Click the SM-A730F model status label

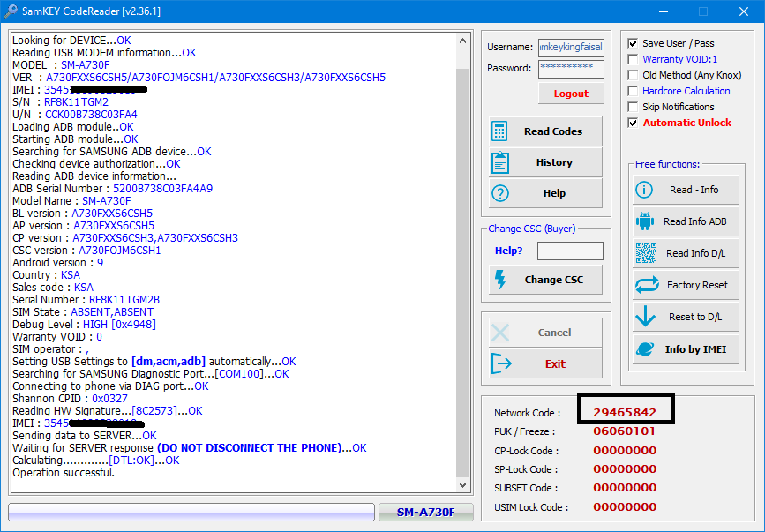tap(425, 512)
